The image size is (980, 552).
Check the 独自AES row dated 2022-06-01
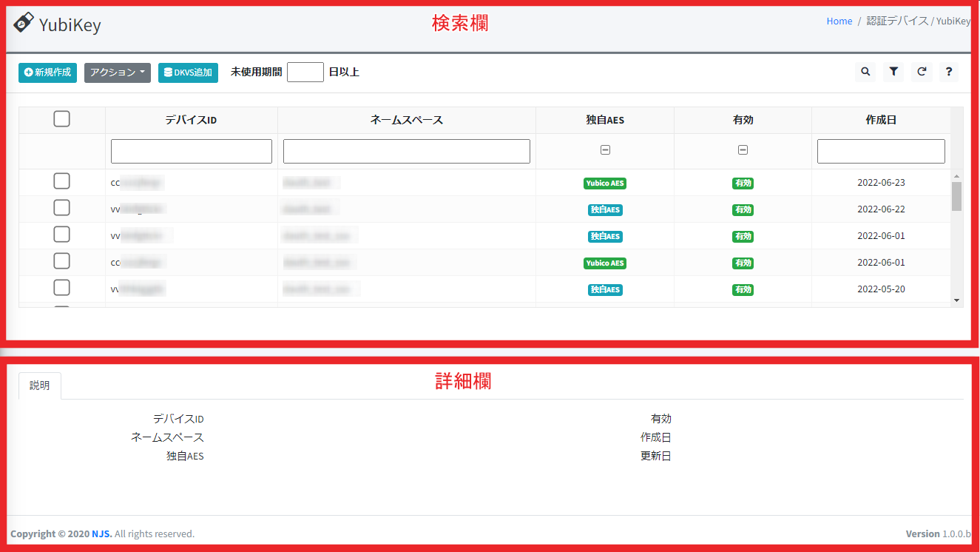[62, 235]
